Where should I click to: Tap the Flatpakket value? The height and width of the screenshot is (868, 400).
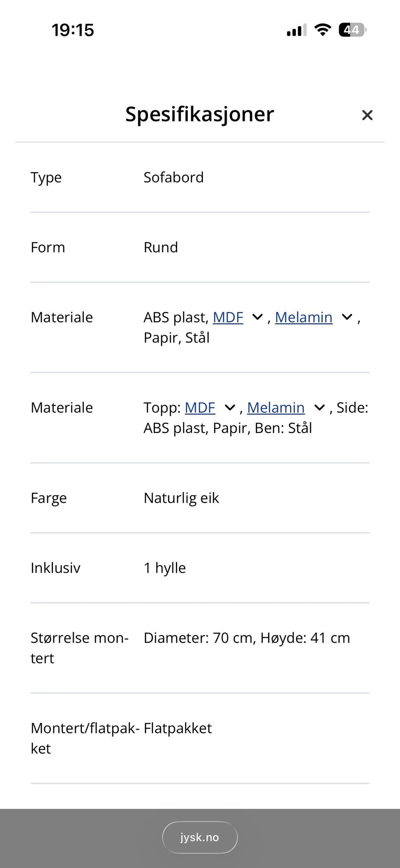pos(178,728)
